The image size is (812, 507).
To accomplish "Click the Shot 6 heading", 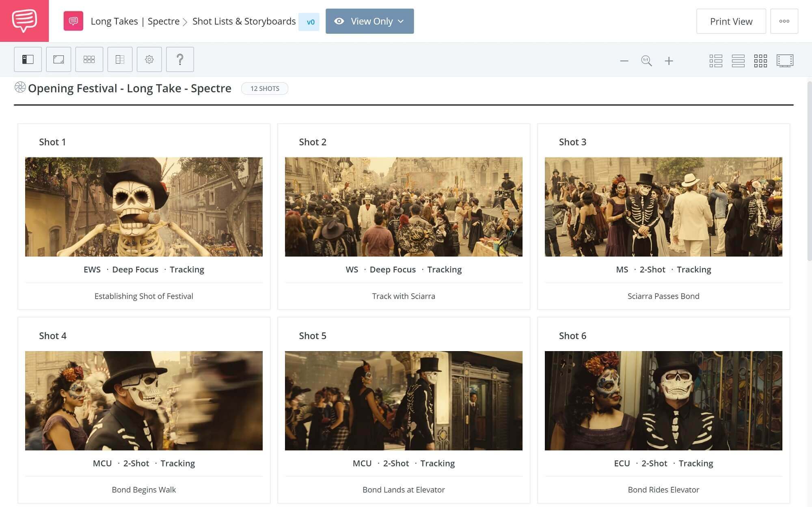I will point(572,336).
